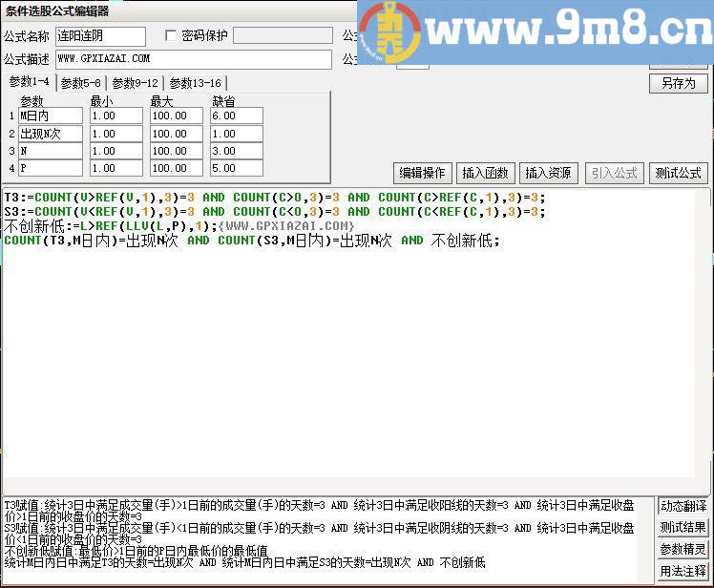Show 动态翻译 output
The width and height of the screenshot is (714, 588).
(683, 506)
